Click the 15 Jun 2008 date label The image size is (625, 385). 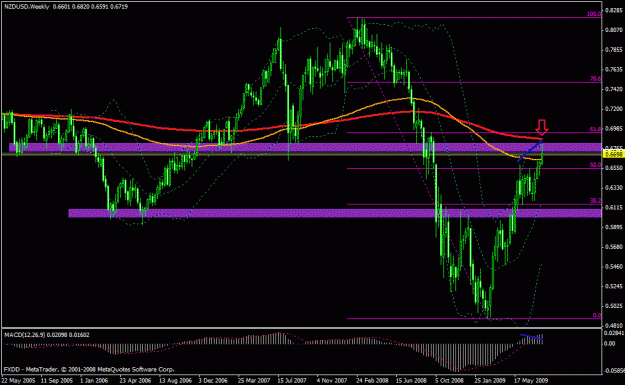point(411,380)
